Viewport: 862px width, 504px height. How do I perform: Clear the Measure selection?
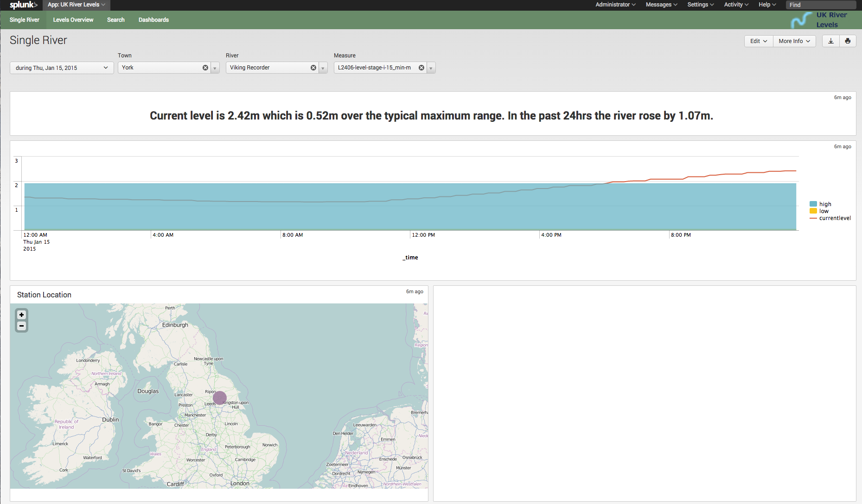(421, 68)
